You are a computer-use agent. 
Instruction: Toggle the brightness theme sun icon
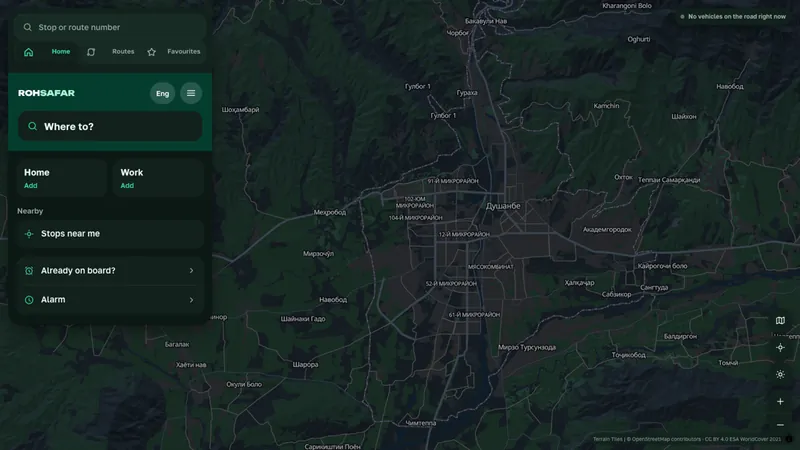coord(780,374)
